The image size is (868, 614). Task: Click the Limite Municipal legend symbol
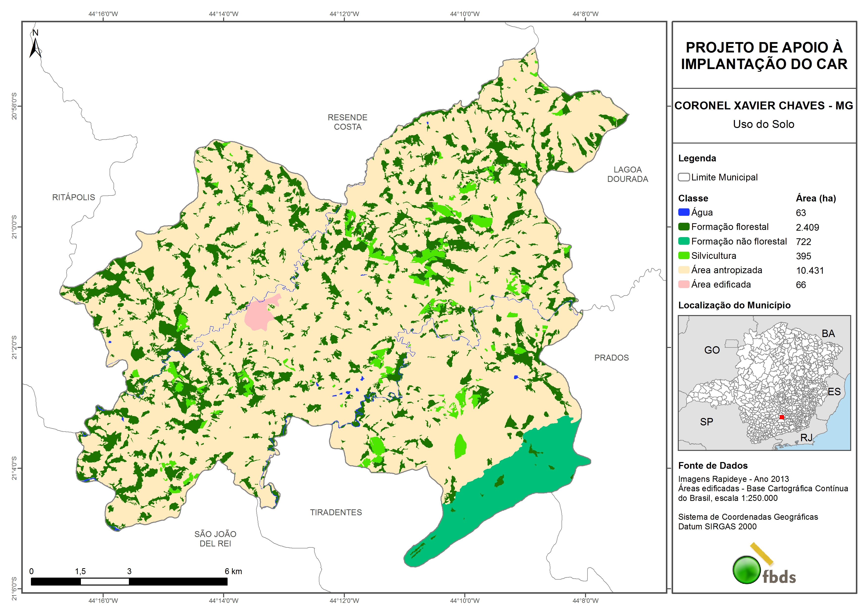683,177
